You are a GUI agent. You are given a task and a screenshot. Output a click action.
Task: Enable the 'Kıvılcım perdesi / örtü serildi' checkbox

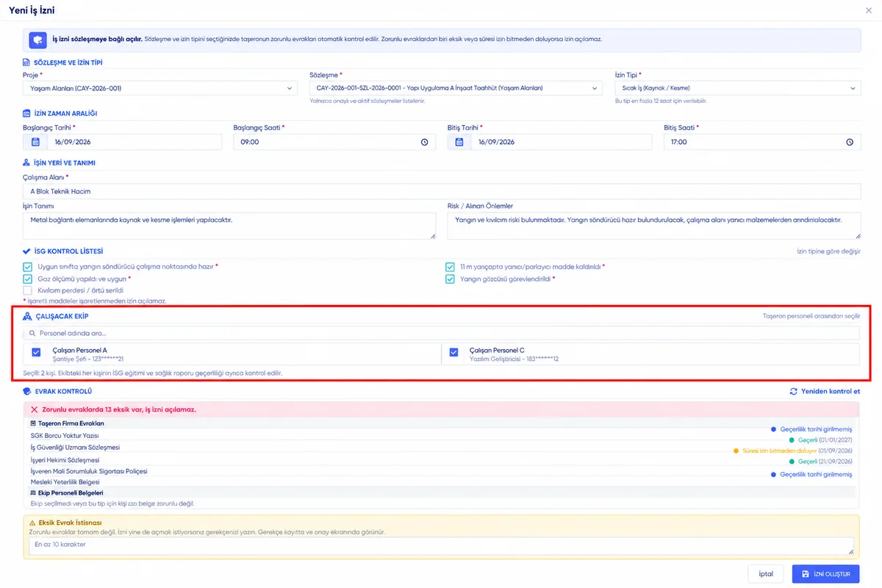[28, 290]
